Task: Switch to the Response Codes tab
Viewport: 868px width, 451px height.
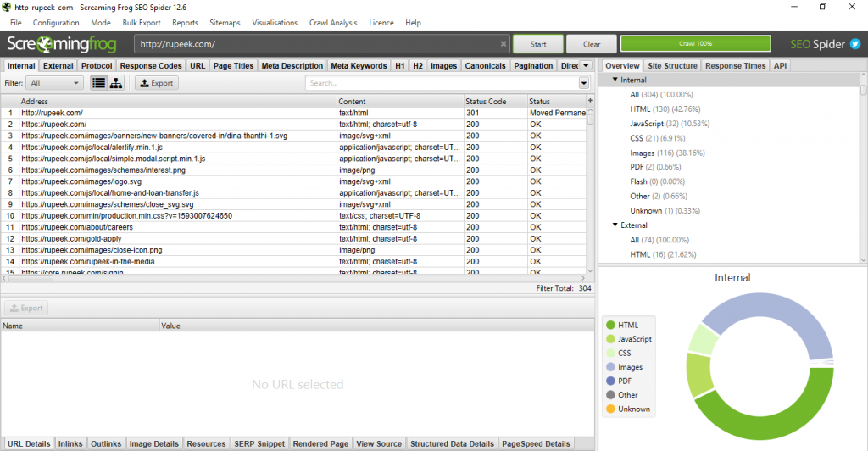Action: [x=151, y=65]
